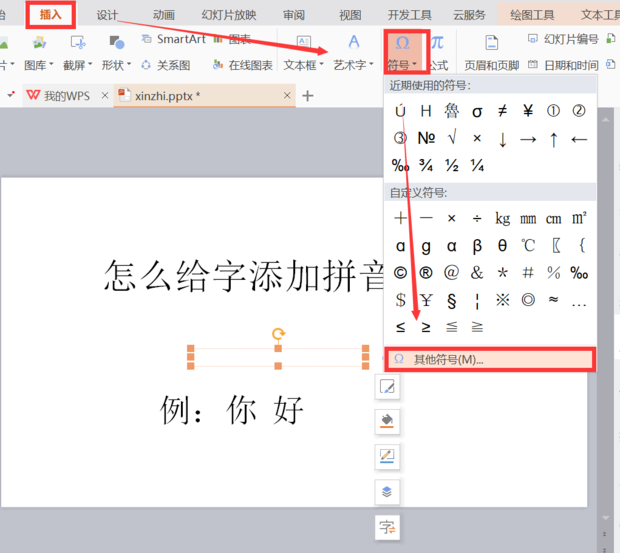Open the 云服务 tab
This screenshot has width=620, height=553.
[469, 15]
